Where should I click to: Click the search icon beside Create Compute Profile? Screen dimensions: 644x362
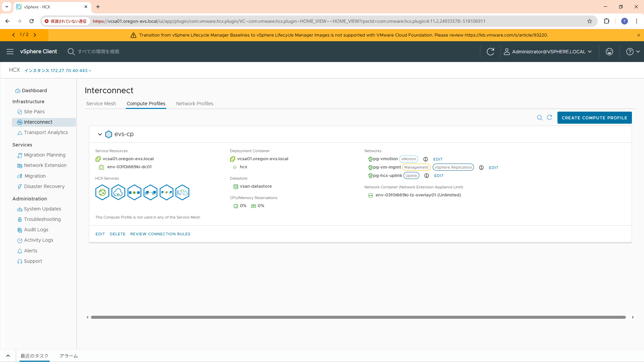point(540,118)
